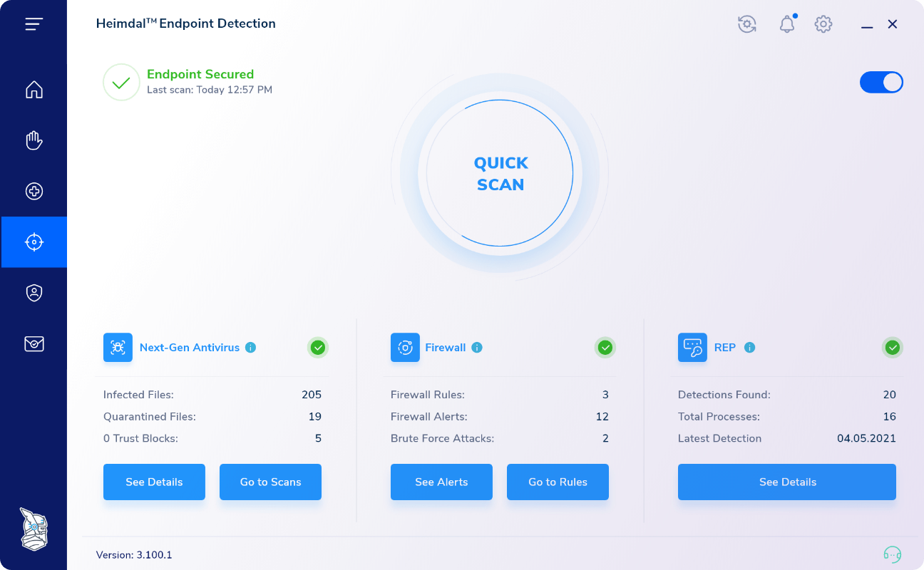Open Heimdal settings gear
The image size is (924, 570).
coord(823,24)
